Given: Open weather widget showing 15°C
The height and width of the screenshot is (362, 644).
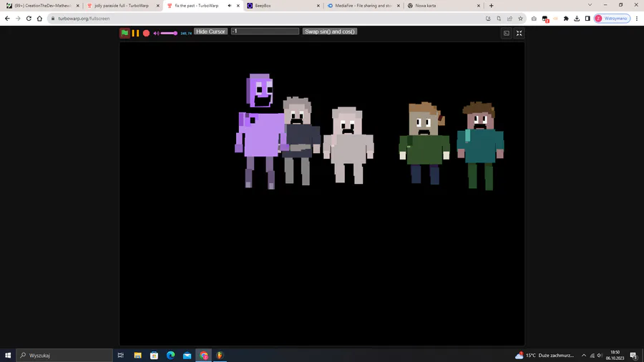Looking at the screenshot, I should pos(545,356).
